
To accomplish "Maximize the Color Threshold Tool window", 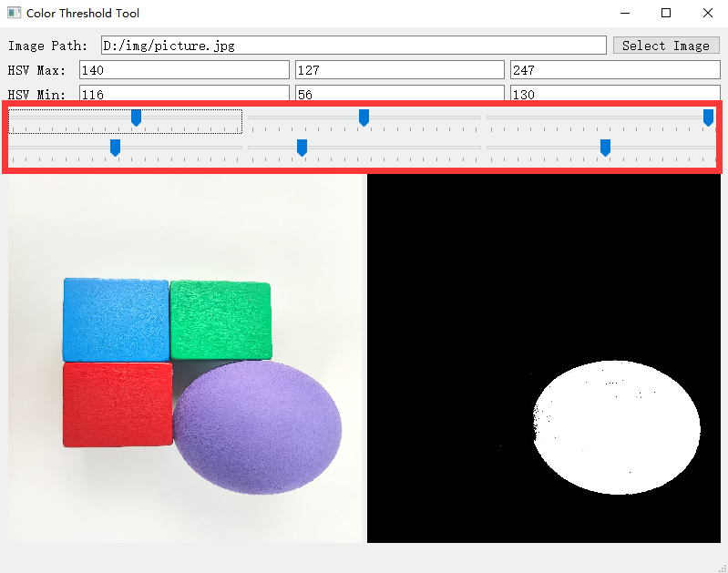I will pyautogui.click(x=666, y=14).
